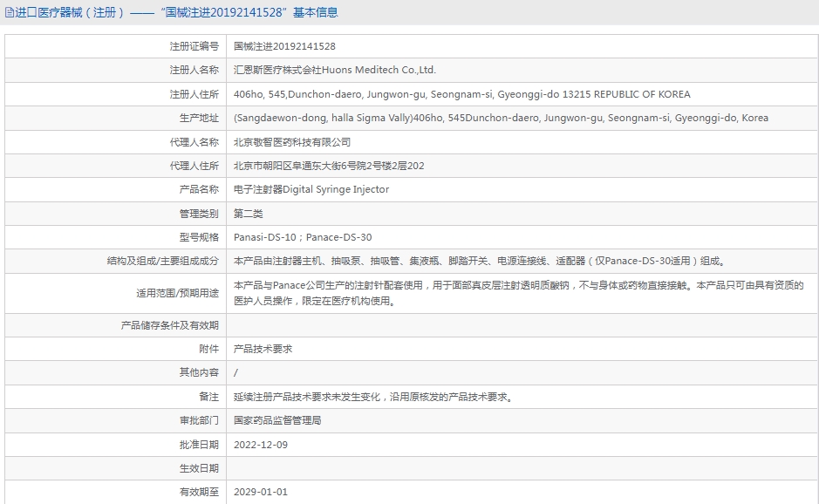The width and height of the screenshot is (819, 504).
Task: Click the 结构及组成/主要组成成分 label
Action: click(x=163, y=261)
